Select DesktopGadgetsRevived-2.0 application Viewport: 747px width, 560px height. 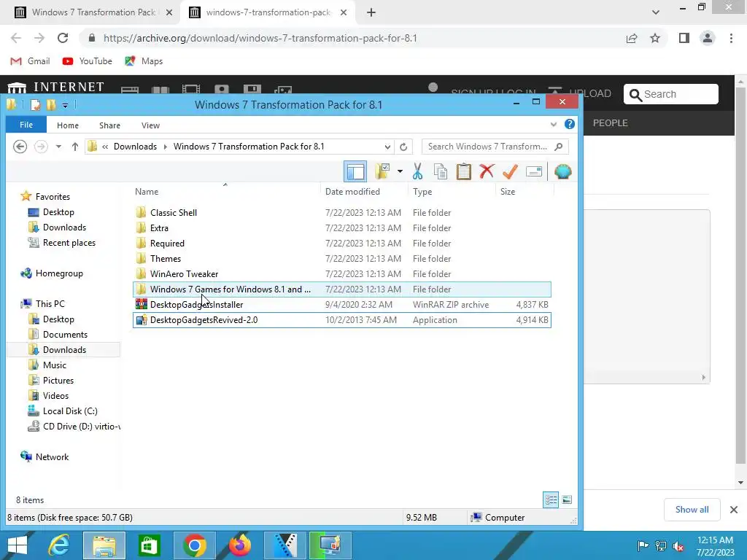click(x=342, y=320)
